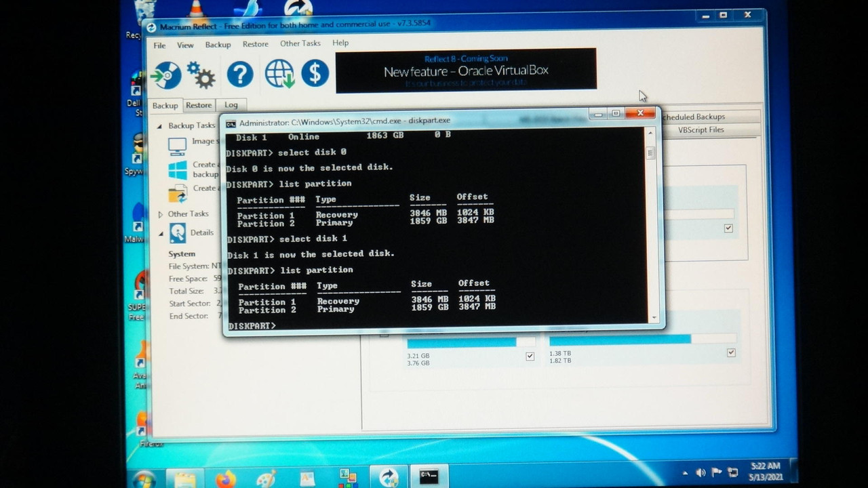This screenshot has height=488, width=868.
Task: Click the Free Space label in sidebar
Action: click(188, 279)
